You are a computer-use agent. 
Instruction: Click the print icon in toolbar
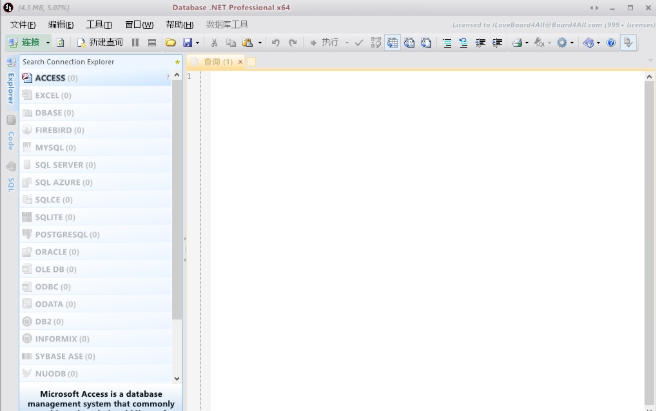coord(517,43)
